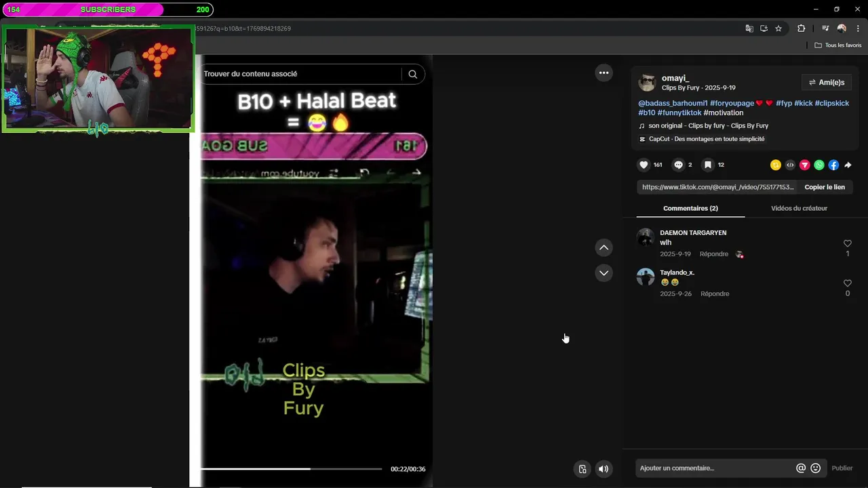Click the Taylando_x. username

tap(677, 272)
